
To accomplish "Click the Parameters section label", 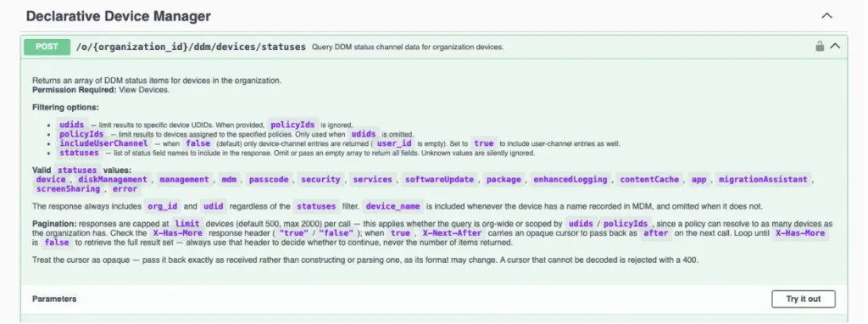I will click(x=54, y=299).
